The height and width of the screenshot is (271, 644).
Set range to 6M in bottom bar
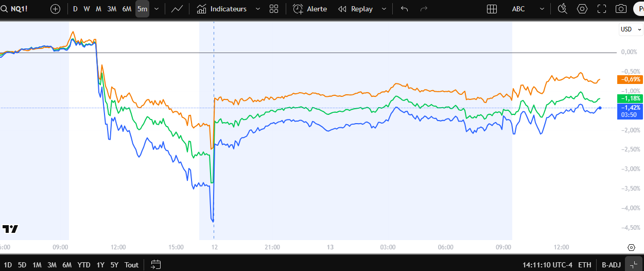coord(67,265)
